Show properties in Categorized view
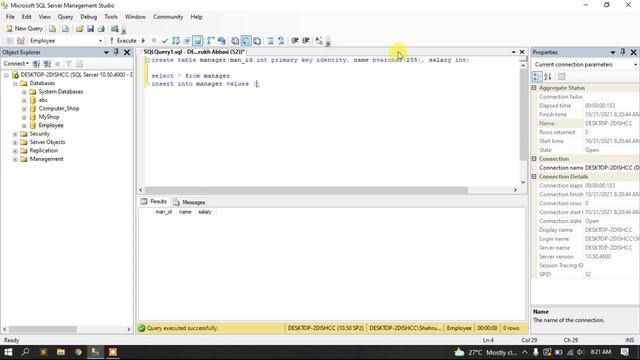The image size is (640, 360). click(537, 76)
